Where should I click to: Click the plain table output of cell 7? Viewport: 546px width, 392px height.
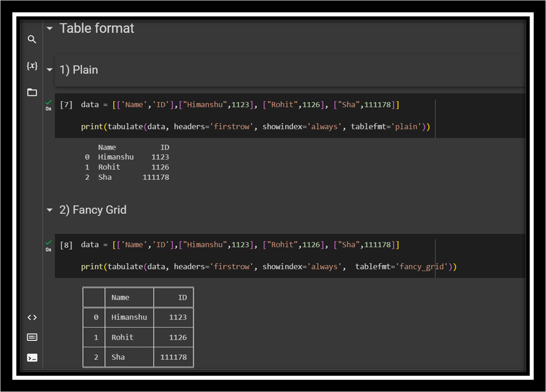tap(127, 162)
